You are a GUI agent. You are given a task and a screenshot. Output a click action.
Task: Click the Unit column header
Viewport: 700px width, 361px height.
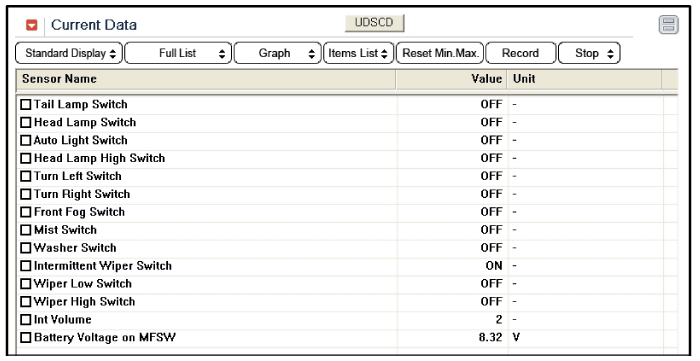point(584,79)
